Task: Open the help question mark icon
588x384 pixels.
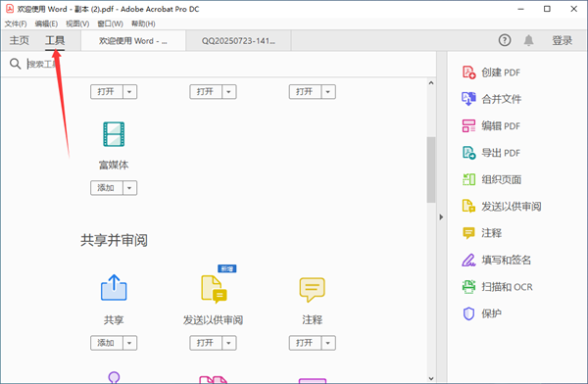Action: tap(505, 40)
